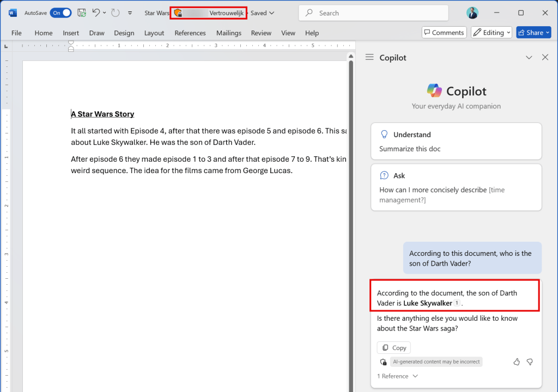Click the Save icon in title bar
558x392 pixels.
[x=82, y=13]
